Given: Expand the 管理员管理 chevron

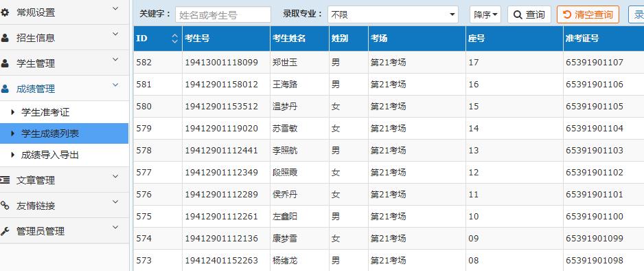Looking at the screenshot, I should coord(115,228).
